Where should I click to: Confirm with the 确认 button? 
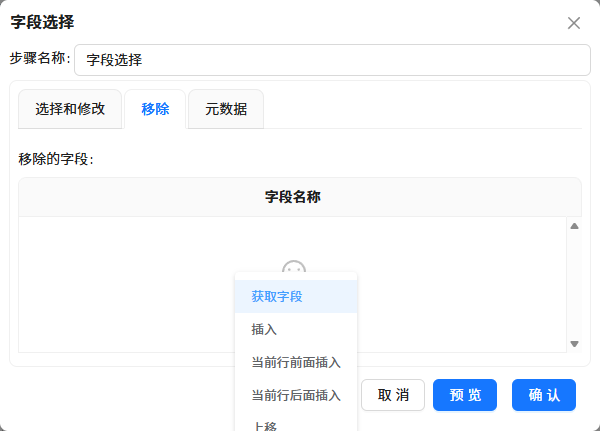pos(544,395)
